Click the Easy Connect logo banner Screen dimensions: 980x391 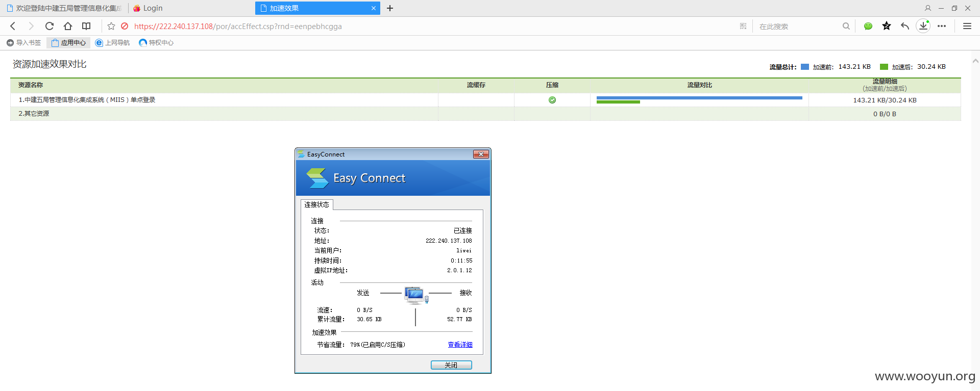click(x=393, y=178)
